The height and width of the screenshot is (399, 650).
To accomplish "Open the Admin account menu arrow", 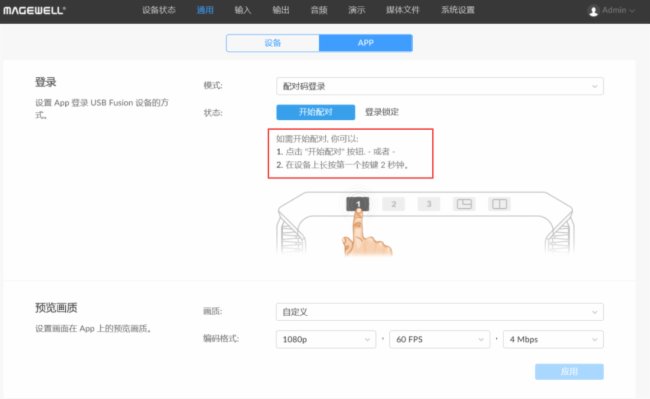I will pyautogui.click(x=632, y=11).
